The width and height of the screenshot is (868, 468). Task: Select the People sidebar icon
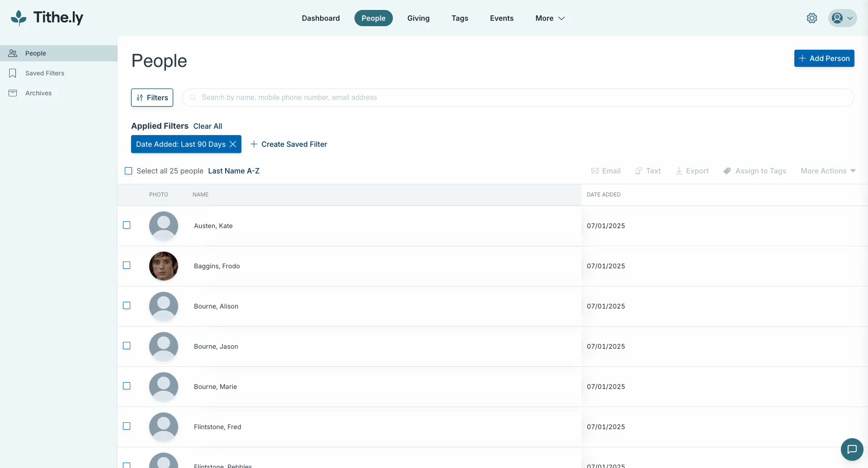pyautogui.click(x=13, y=53)
